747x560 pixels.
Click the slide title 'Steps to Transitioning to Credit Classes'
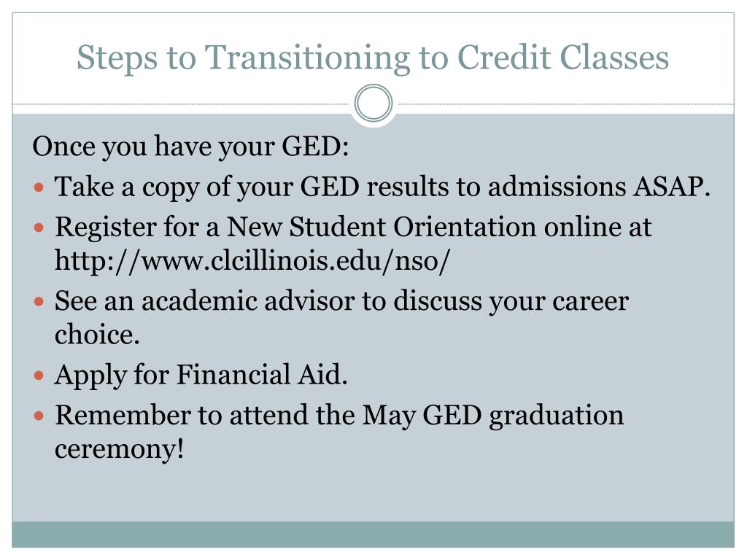click(x=373, y=58)
